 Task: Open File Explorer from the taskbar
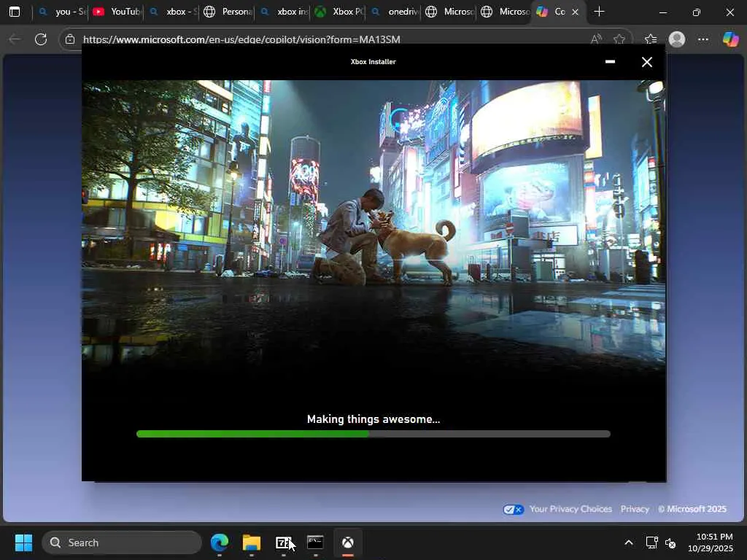[x=252, y=542]
